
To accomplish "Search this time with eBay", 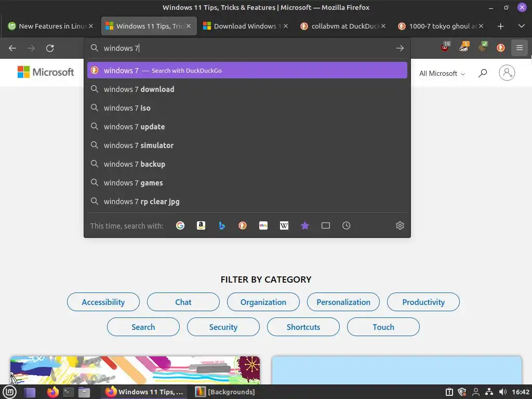I will point(263,225).
